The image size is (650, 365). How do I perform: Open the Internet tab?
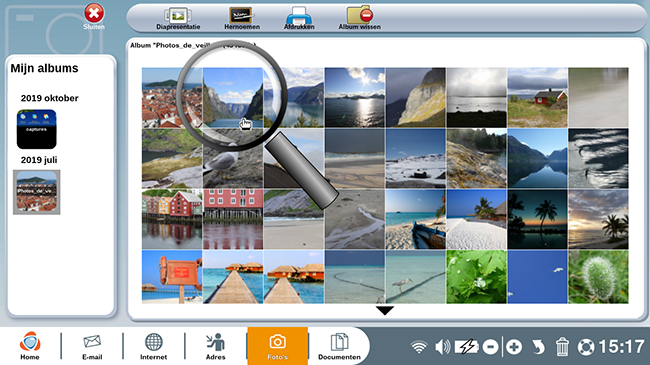[153, 347]
